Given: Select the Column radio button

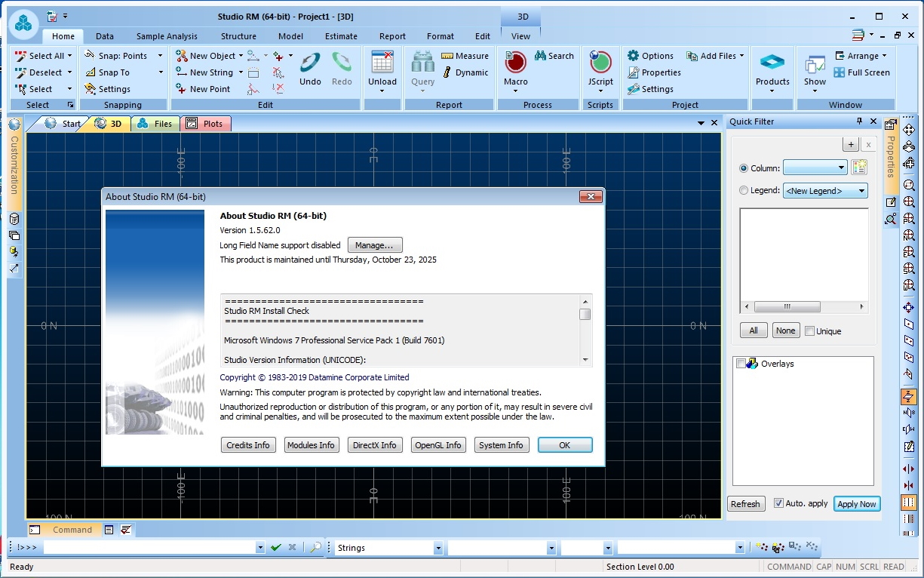Looking at the screenshot, I should pyautogui.click(x=744, y=168).
